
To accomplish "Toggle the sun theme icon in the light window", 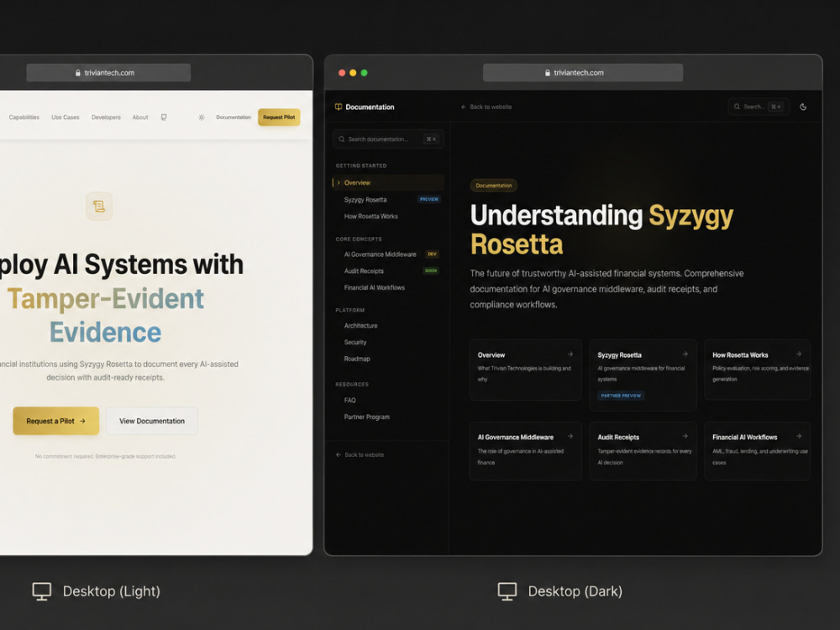I will pos(201,118).
